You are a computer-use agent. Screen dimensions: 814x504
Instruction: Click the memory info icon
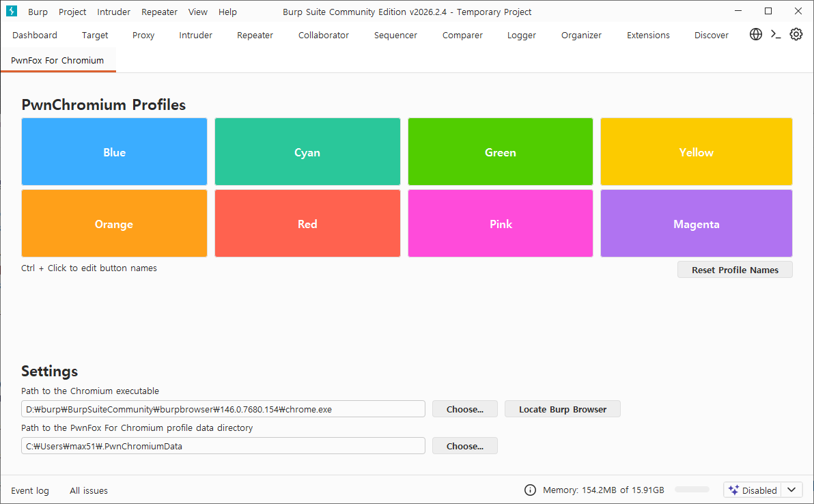(530, 490)
